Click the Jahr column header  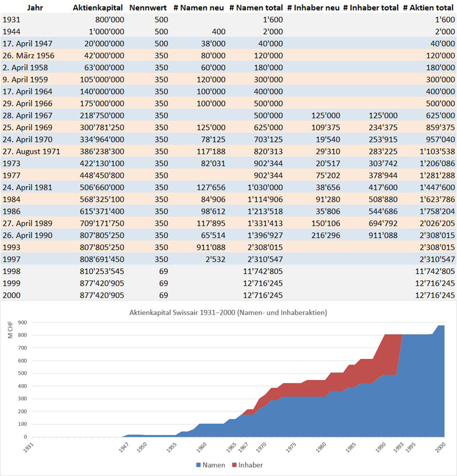(x=35, y=7)
